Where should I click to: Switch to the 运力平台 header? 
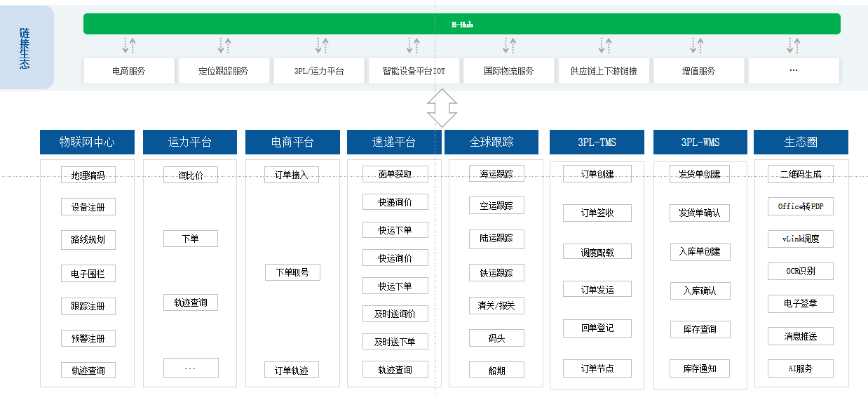tap(190, 142)
